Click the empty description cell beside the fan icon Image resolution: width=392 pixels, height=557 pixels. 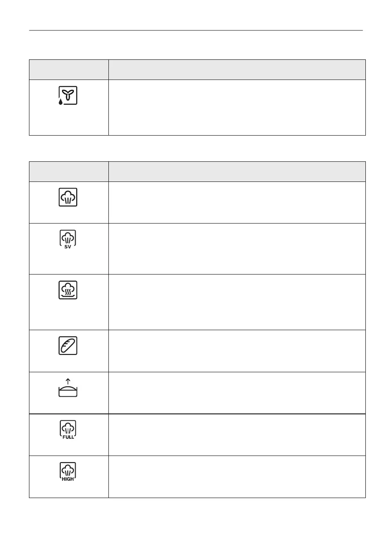click(237, 108)
